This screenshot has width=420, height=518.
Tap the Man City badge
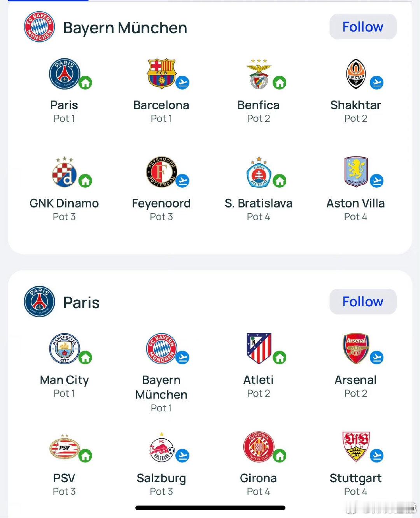(65, 348)
